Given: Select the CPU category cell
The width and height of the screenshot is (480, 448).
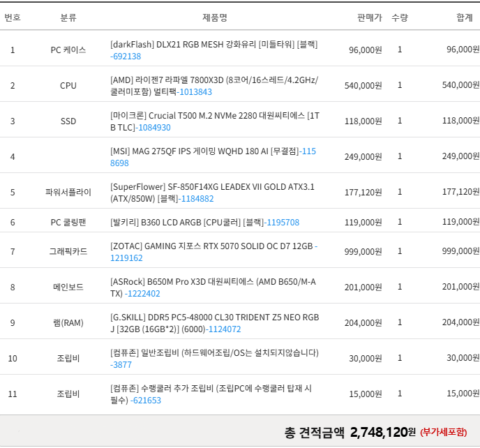Looking at the screenshot, I should (x=68, y=85).
